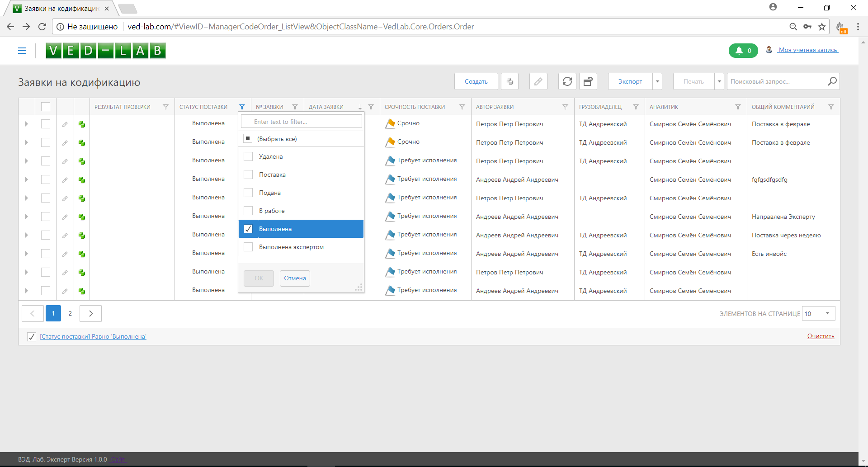Click the browser profile avatar icon
The image size is (868, 467).
point(773,7)
